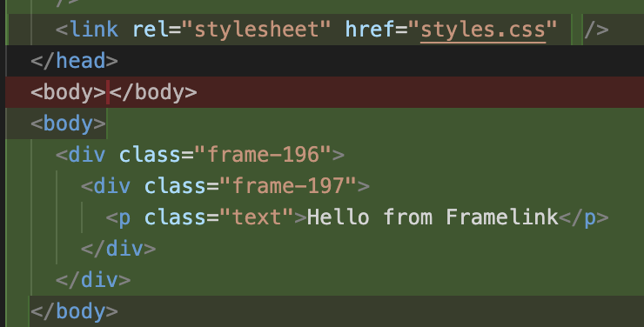Click the final closing body tag

pyautogui.click(x=74, y=311)
